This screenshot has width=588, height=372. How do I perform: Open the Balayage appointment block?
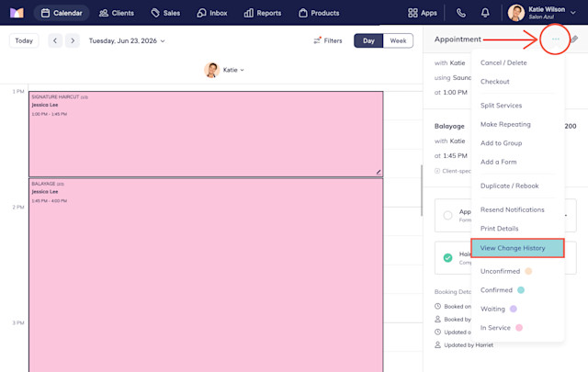pyautogui.click(x=206, y=275)
